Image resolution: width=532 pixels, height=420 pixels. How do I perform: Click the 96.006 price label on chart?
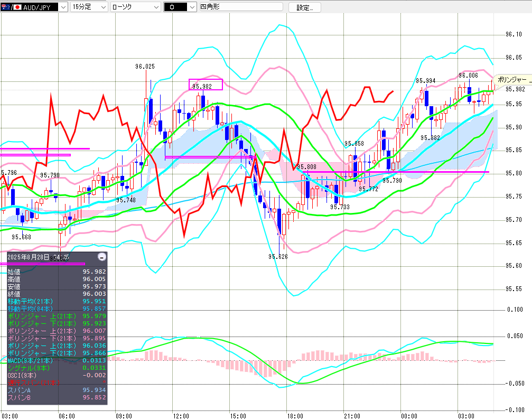(468, 76)
